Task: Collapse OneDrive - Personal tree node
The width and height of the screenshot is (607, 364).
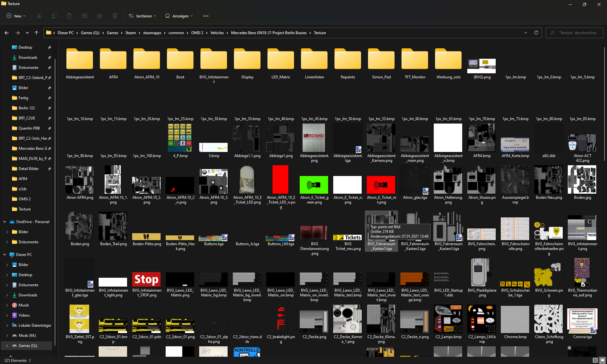Action: (5, 222)
